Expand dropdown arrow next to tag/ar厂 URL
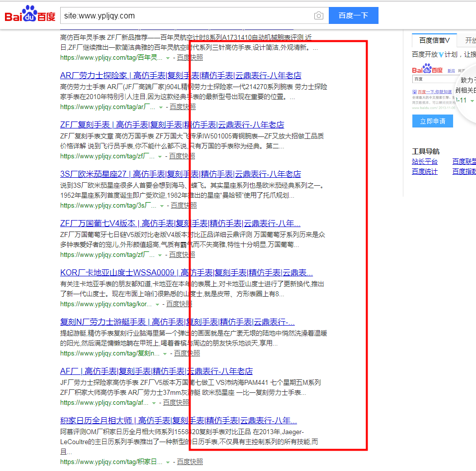476x471 pixels. click(161, 107)
